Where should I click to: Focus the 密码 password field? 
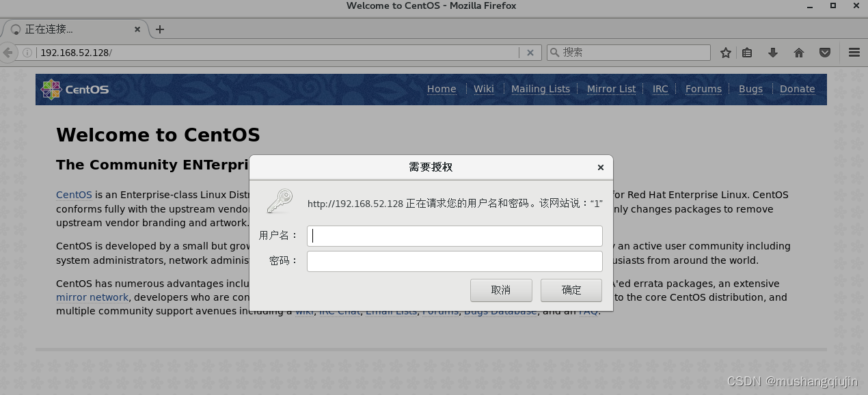pos(455,261)
